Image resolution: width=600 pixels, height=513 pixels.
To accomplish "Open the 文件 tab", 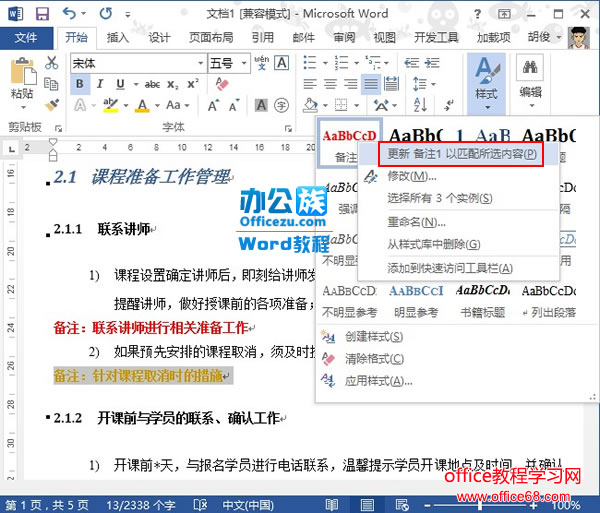I will coord(26,37).
